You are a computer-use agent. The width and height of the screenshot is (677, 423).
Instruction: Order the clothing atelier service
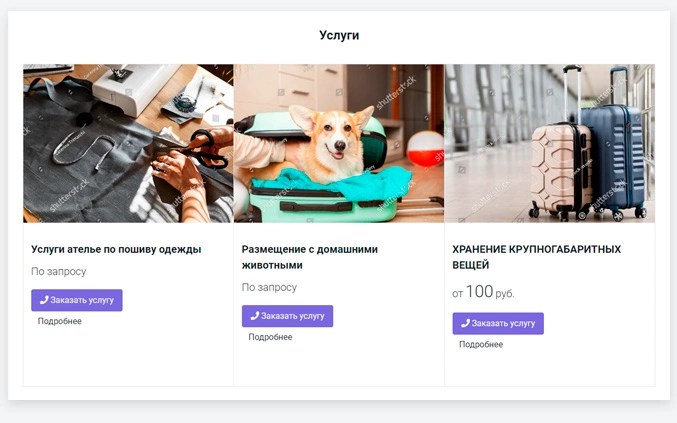[77, 300]
